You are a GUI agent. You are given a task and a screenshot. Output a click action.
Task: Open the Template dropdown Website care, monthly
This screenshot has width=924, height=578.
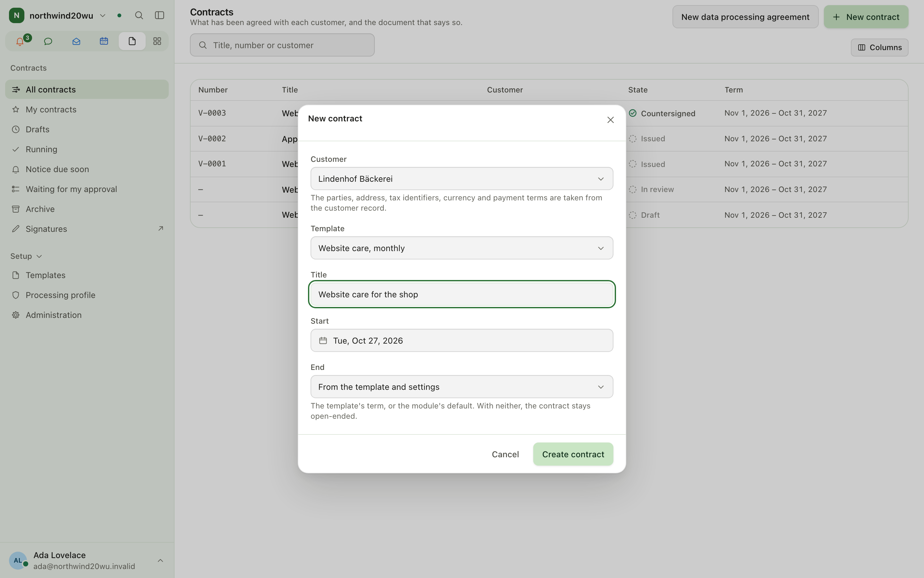coord(462,248)
